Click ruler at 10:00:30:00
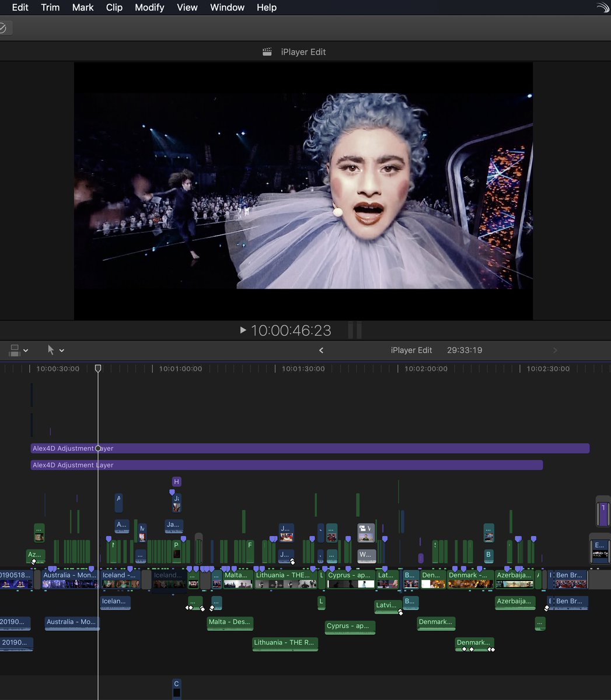Viewport: 611px width, 700px height. [58, 369]
